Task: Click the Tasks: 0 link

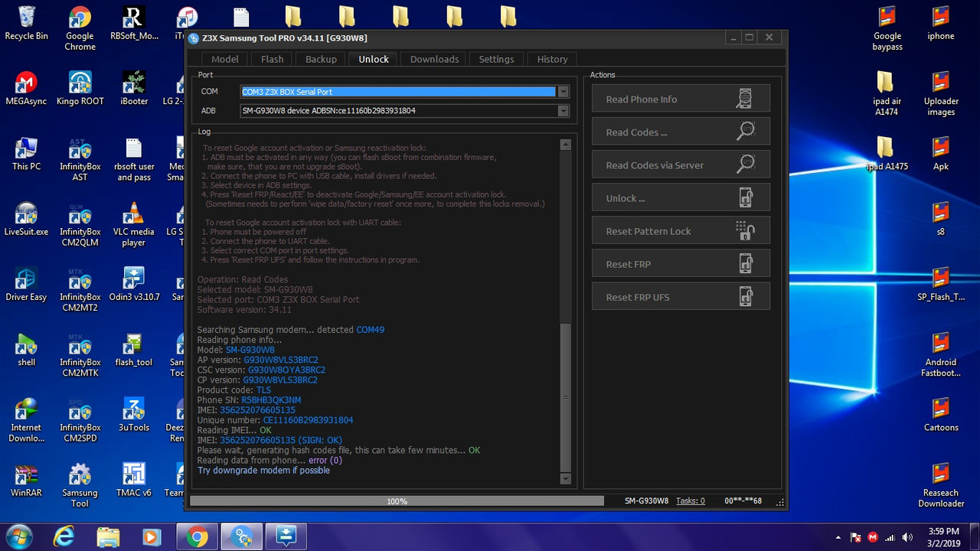Action: pos(691,500)
